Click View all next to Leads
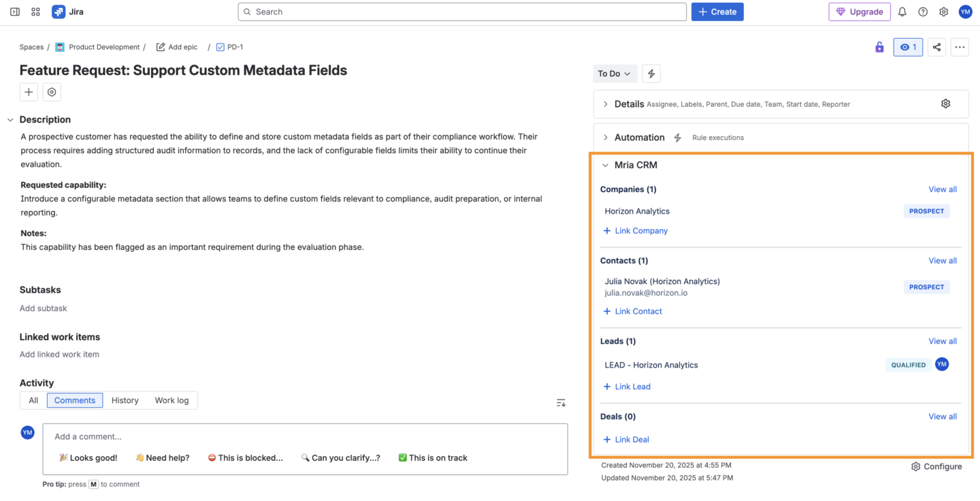 (x=943, y=341)
